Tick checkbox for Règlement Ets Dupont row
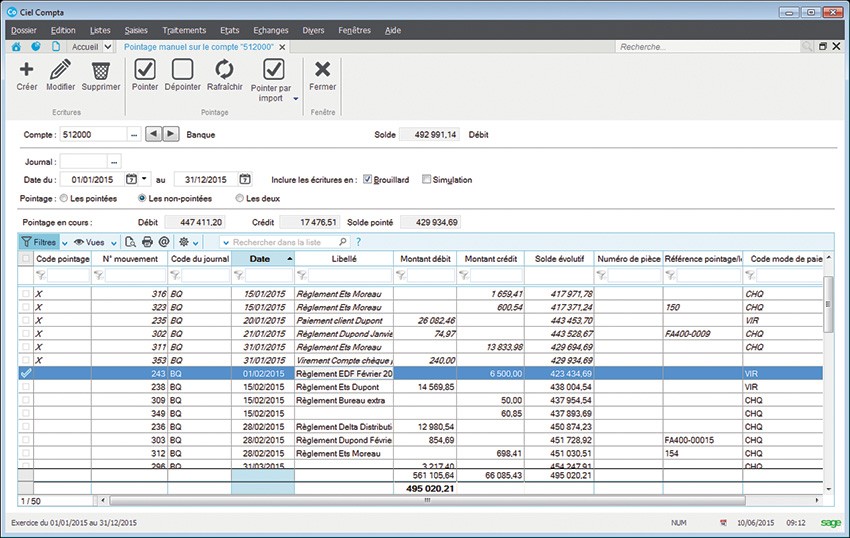Screen dimensions: 850x538 click(x=25, y=387)
